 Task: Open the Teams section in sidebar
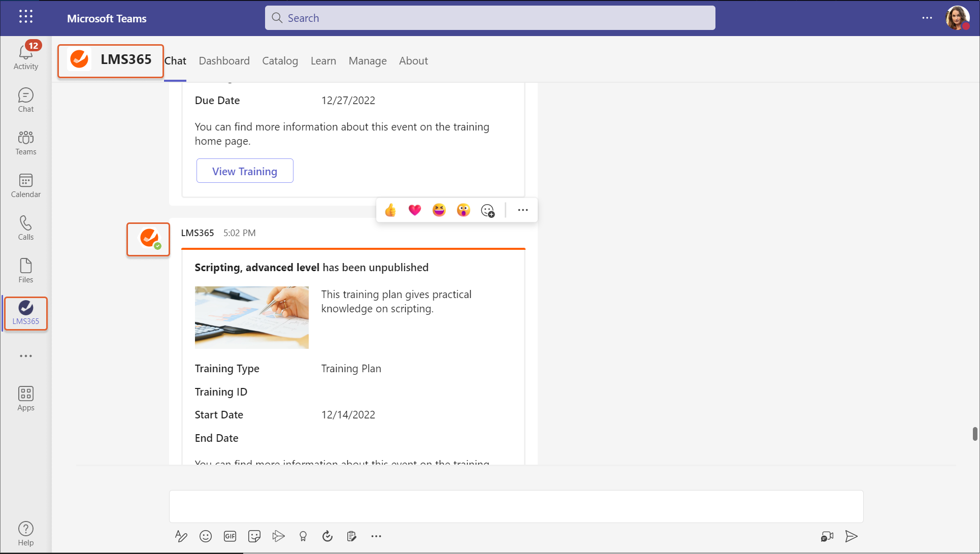[x=26, y=143]
